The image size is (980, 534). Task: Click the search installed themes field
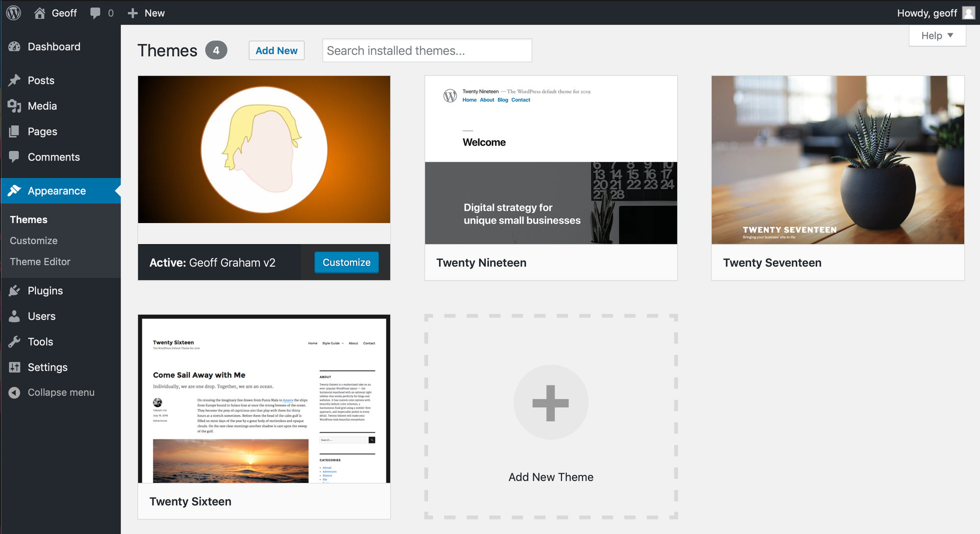point(426,50)
